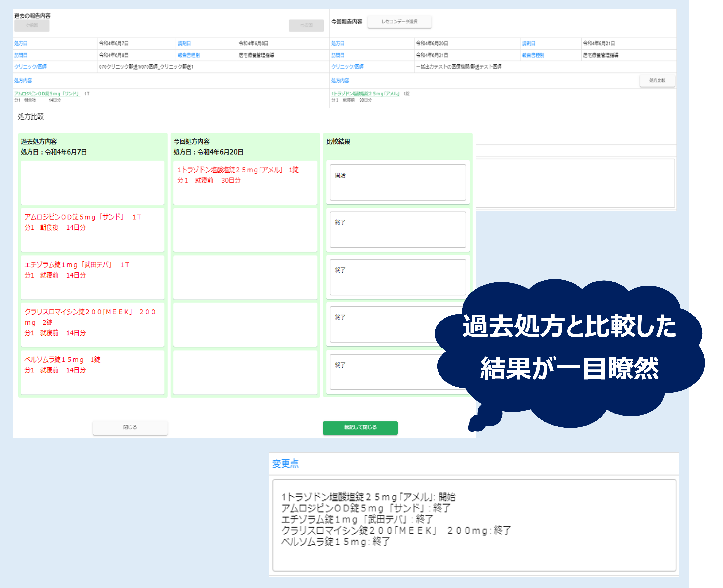
Task: Click the past 処方日 value 令和4年6月7日
Action: [x=114, y=43]
